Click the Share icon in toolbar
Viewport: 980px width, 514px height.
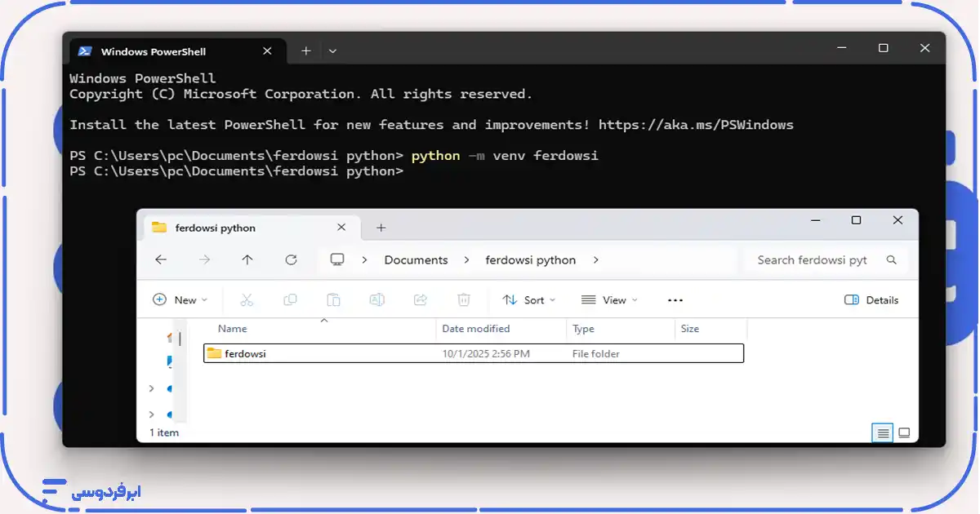pos(421,300)
